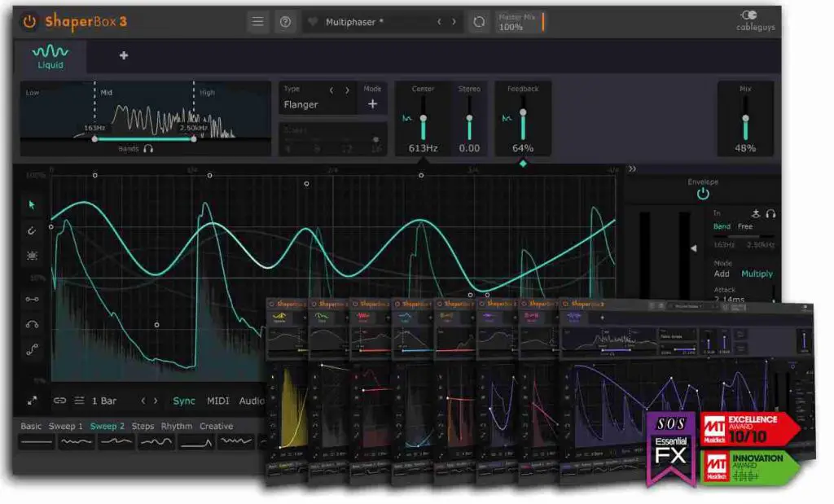Adjust the Master Mix 100% slider
The width and height of the screenshot is (834, 504).
(521, 22)
